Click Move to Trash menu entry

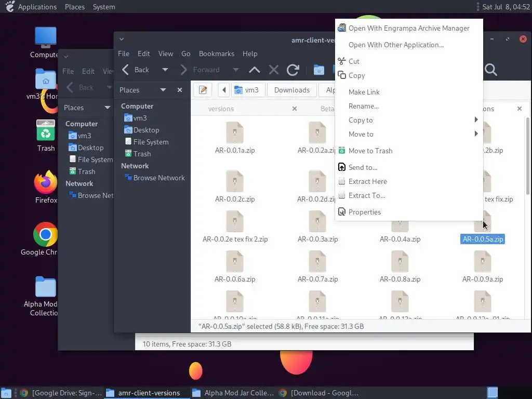pos(408,151)
